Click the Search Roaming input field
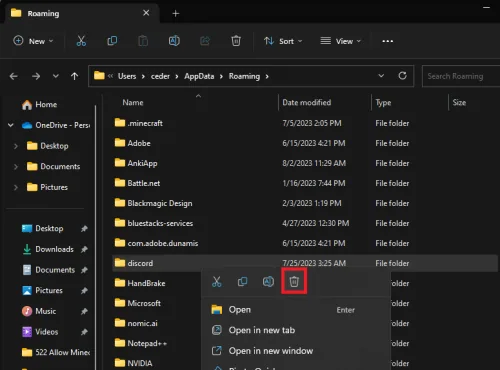Image resolution: width=500 pixels, height=370 pixels. click(461, 76)
